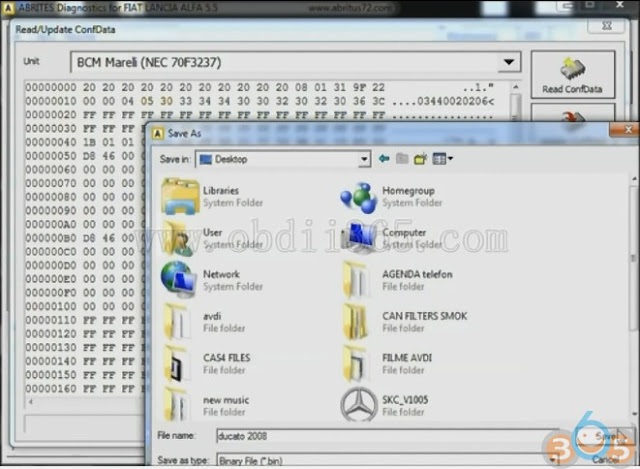The width and height of the screenshot is (640, 469).
Task: Select the User system folder
Action: pyautogui.click(x=212, y=238)
